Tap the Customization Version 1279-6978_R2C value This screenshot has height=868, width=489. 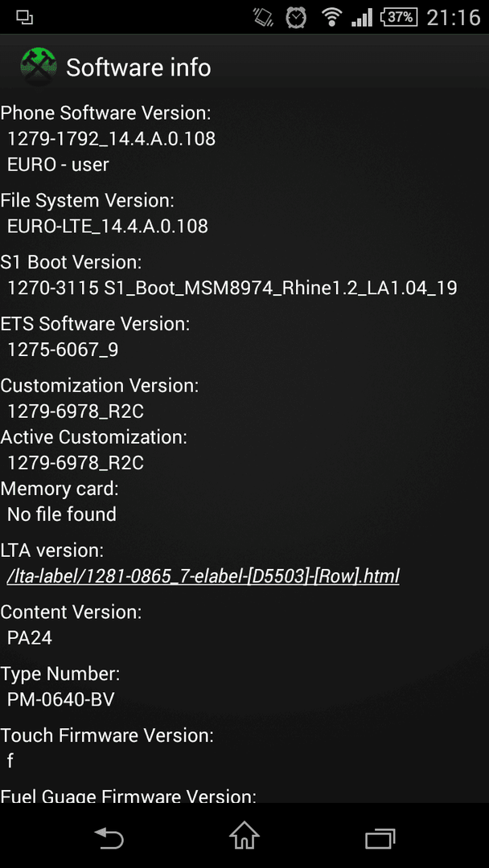click(76, 411)
